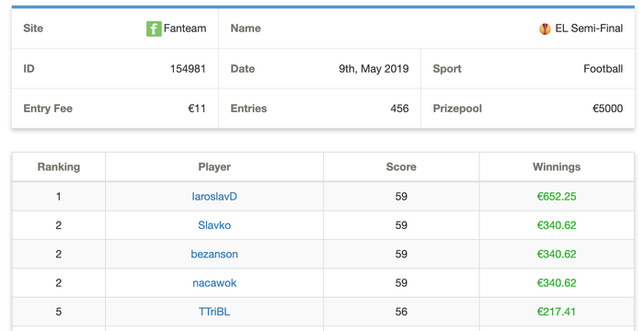Click the Winnings column header
Viewport: 644px width, 331px height.
point(557,166)
